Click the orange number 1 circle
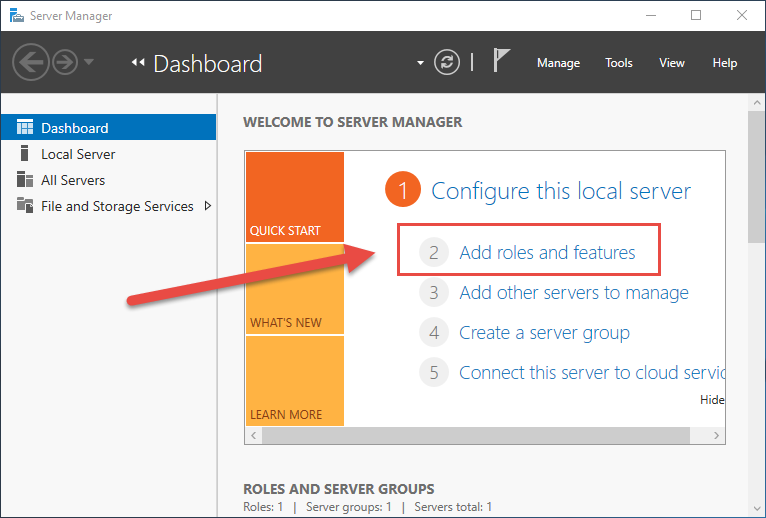 pos(403,189)
